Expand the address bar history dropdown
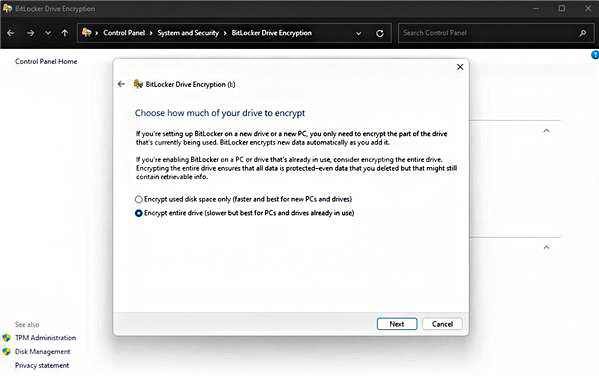This screenshot has height=376, width=599. tap(359, 34)
